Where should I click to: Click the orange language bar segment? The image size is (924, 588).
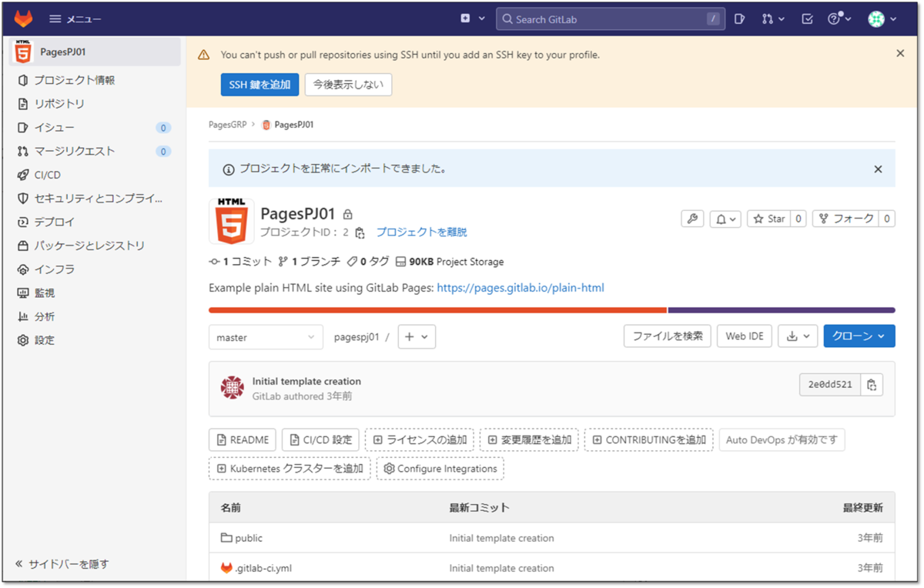(x=437, y=310)
